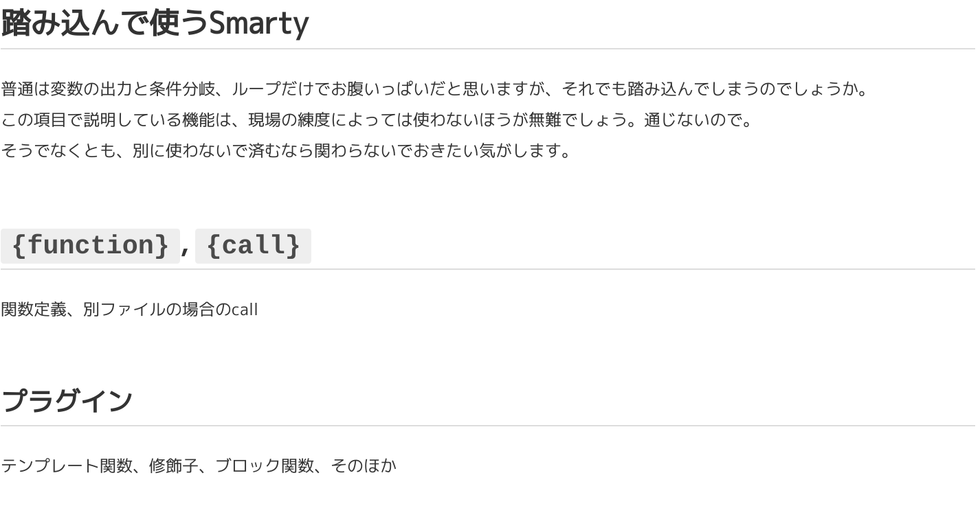
Task: Click the heading "踏み込んで使うSmarty"
Action: 155,23
